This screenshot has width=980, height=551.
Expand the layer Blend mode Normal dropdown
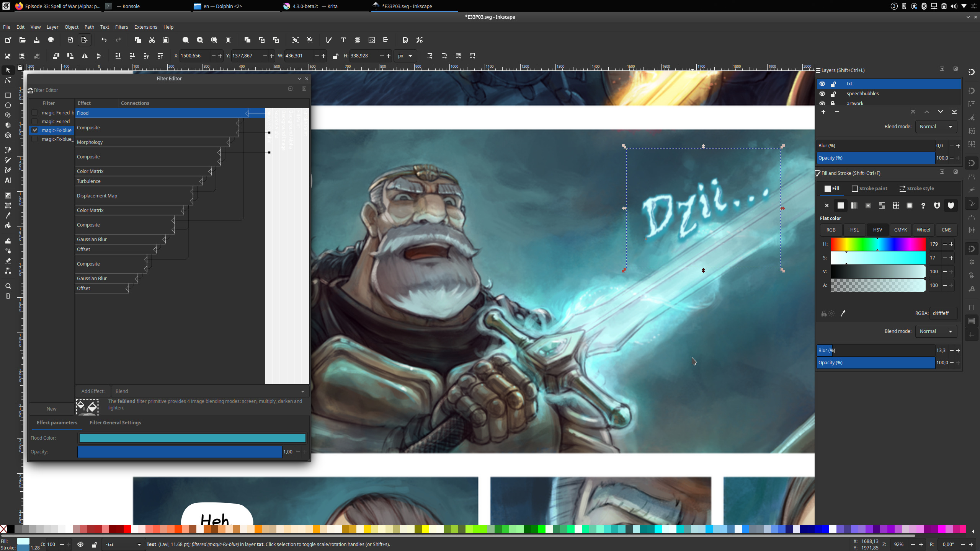pos(936,127)
